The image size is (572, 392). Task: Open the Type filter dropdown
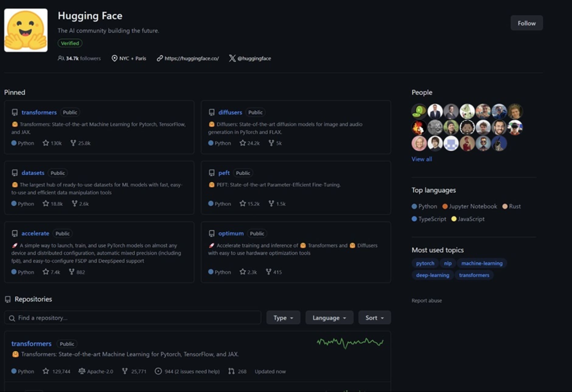(x=283, y=318)
